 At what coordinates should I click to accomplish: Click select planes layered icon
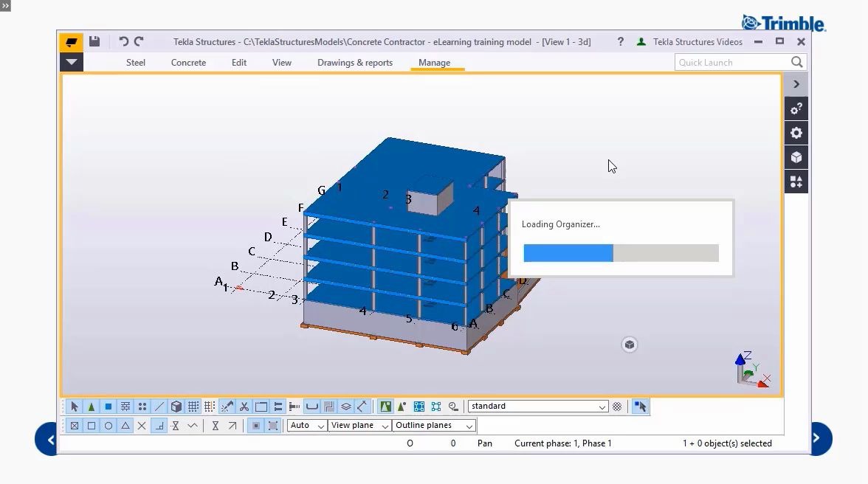tap(346, 407)
